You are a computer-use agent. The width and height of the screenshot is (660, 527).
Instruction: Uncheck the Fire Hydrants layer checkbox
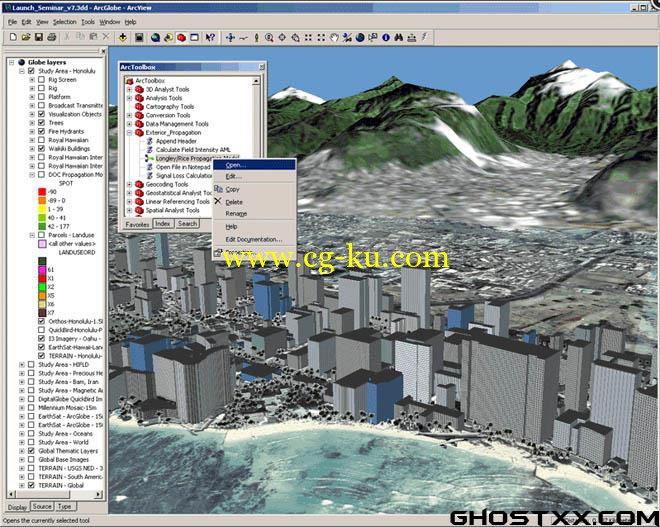pos(41,131)
